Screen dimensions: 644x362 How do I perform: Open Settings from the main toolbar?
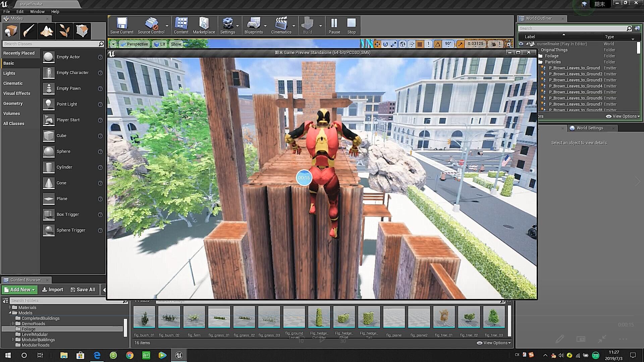point(227,26)
